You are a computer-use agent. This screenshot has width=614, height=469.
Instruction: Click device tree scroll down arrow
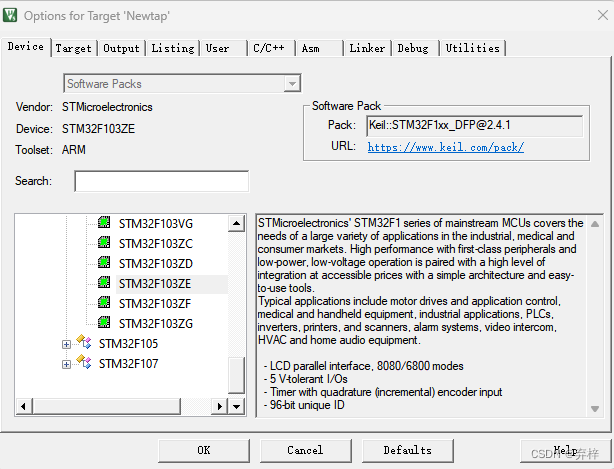pos(236,406)
